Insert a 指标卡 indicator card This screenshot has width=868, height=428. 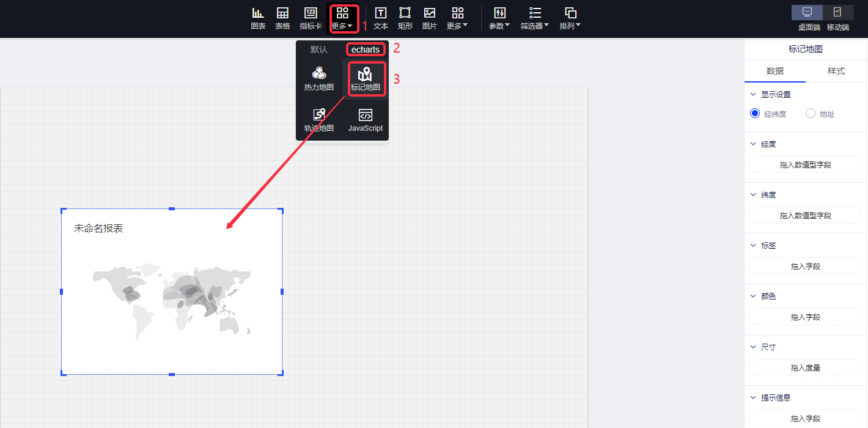click(311, 18)
